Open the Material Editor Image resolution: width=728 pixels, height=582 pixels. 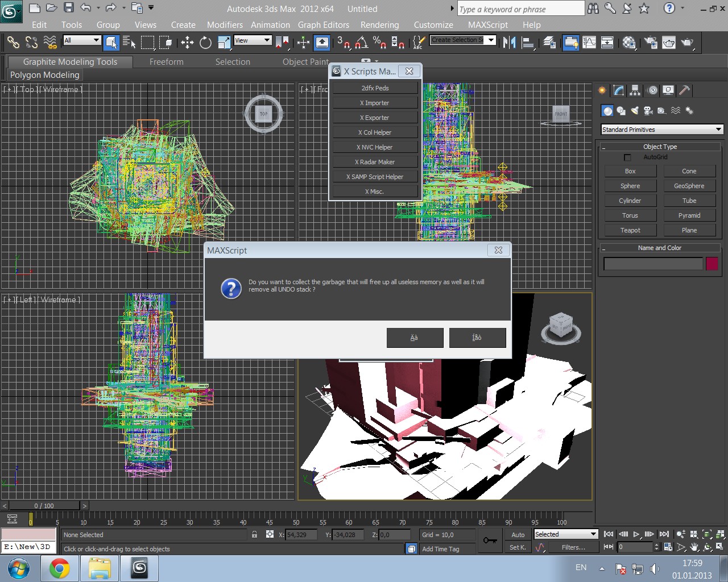click(629, 42)
